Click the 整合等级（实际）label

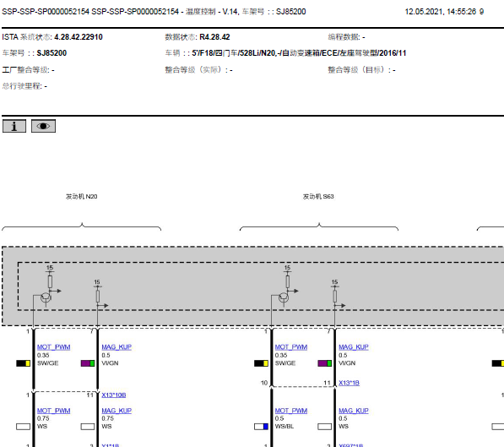pos(197,70)
